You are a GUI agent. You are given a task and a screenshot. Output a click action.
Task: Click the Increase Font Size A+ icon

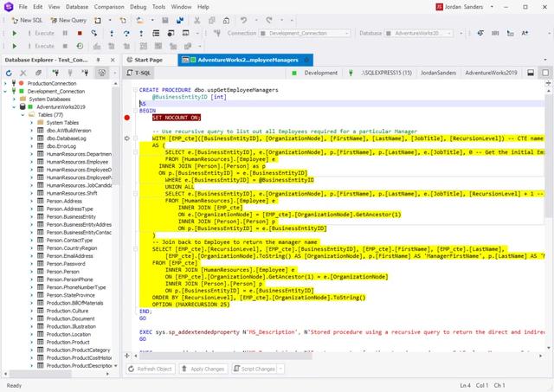pos(525,33)
